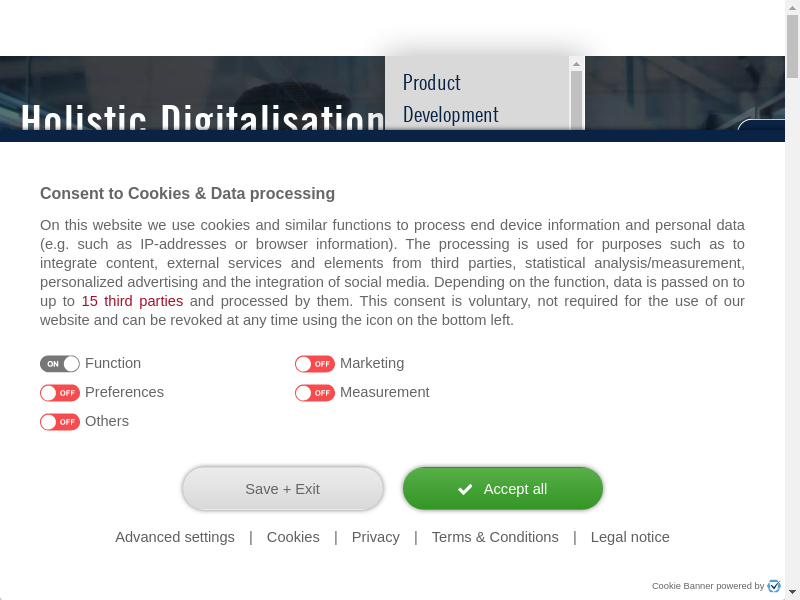Image resolution: width=800 pixels, height=600 pixels.
Task: Click the dropdown list's scroll-up arrow
Action: pos(576,64)
